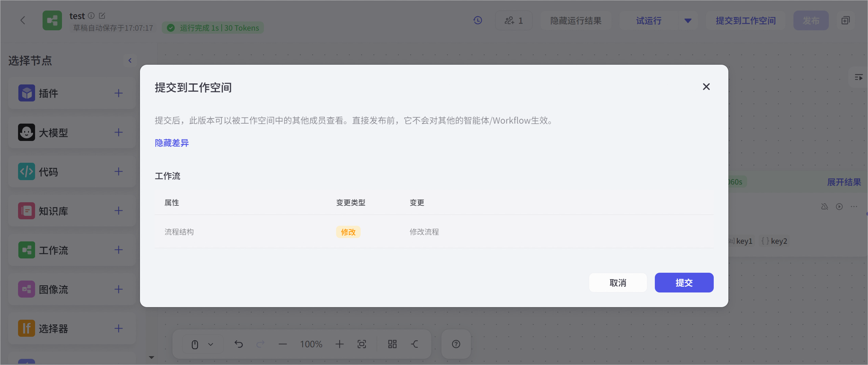Select the 知识库 book icon
Viewport: 868px width, 365px height.
tap(27, 211)
